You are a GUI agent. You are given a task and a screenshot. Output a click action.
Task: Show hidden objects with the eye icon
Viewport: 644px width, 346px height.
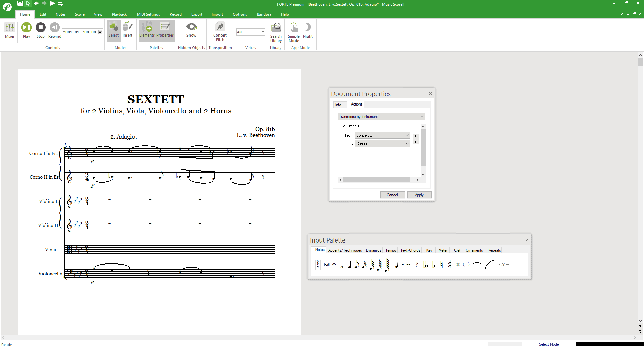(192, 29)
